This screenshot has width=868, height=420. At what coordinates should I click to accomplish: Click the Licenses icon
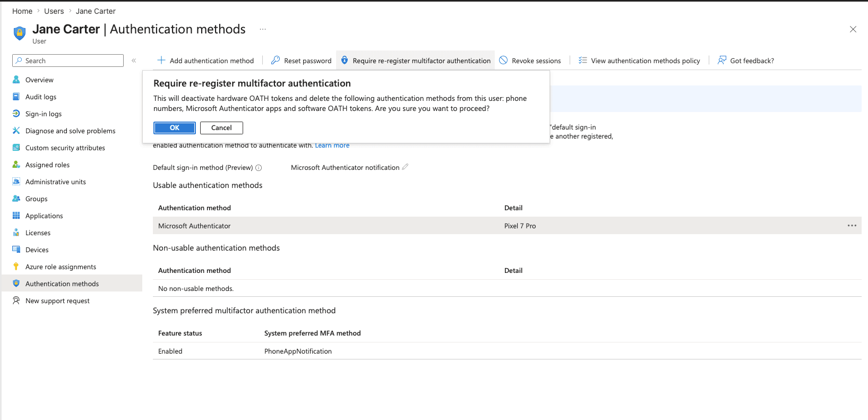tap(16, 233)
